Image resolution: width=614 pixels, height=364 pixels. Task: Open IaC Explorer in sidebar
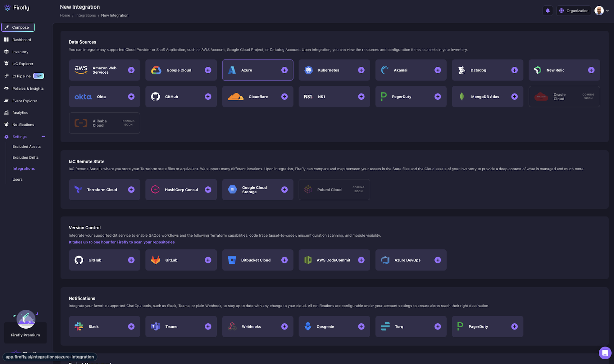coord(23,64)
